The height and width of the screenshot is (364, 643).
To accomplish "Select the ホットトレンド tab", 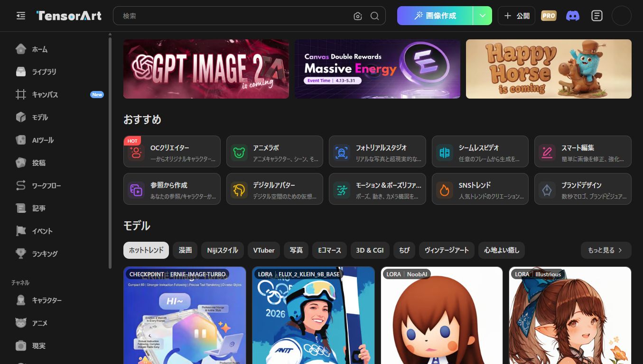I will pyautogui.click(x=146, y=250).
